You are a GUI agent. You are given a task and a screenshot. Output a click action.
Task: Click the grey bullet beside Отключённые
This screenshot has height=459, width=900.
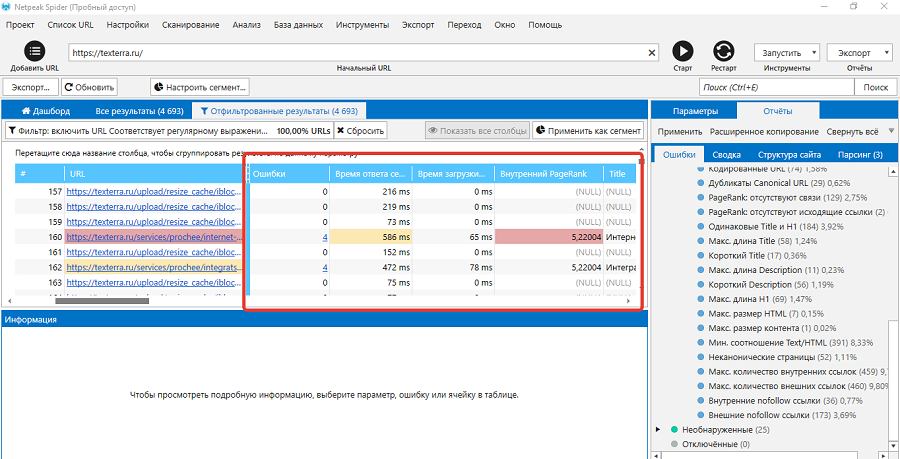point(674,444)
